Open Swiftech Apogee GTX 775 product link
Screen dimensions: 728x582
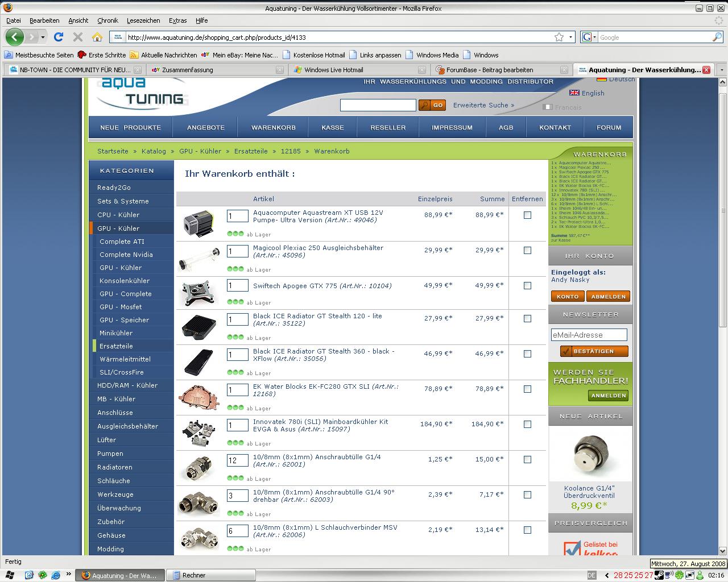tap(322, 286)
